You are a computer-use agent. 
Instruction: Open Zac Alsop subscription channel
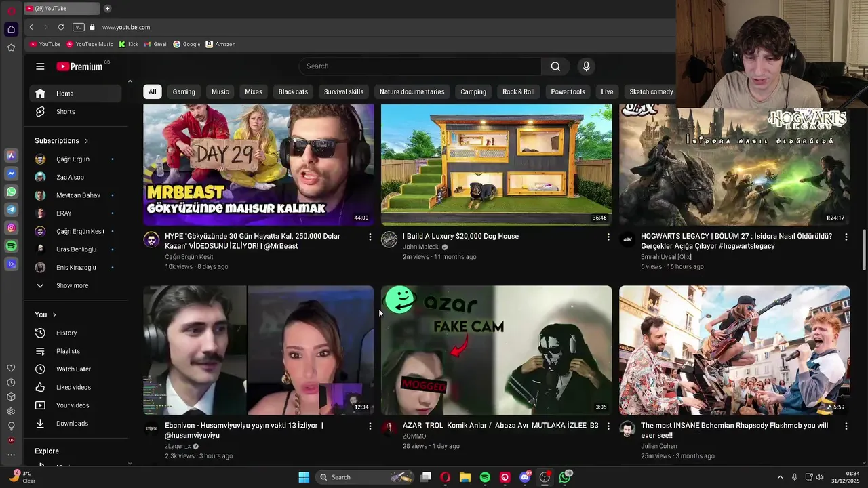(76, 177)
